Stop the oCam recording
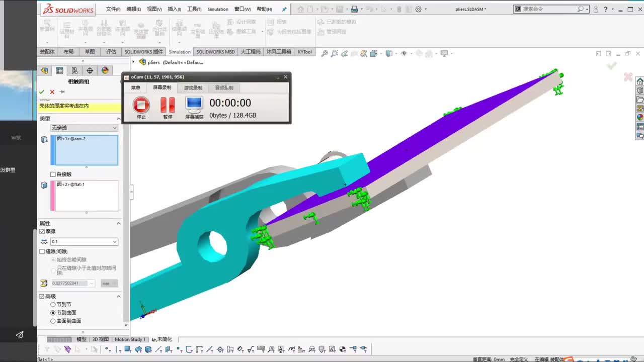Viewport: 644px width, 362px height. [141, 105]
